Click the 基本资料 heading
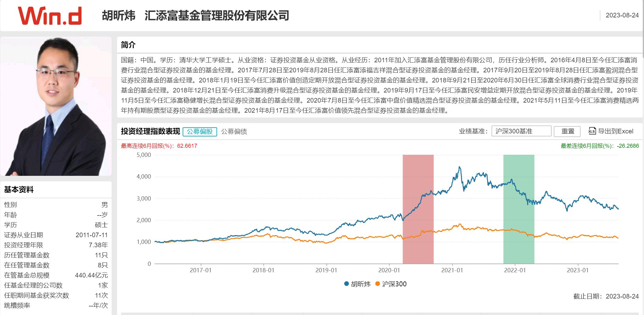This screenshot has width=644, height=315. pos(19,190)
